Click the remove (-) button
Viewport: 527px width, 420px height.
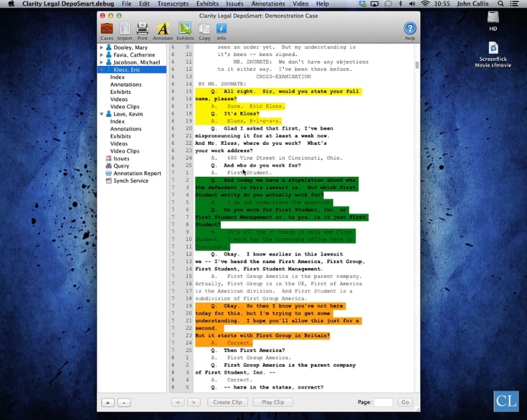pyautogui.click(x=124, y=402)
